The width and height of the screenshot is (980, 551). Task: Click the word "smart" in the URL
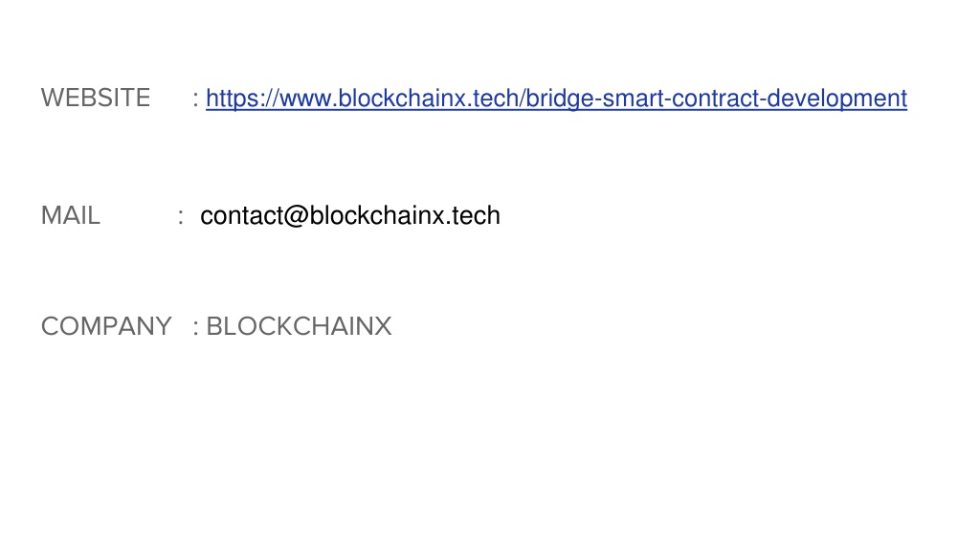[633, 99]
